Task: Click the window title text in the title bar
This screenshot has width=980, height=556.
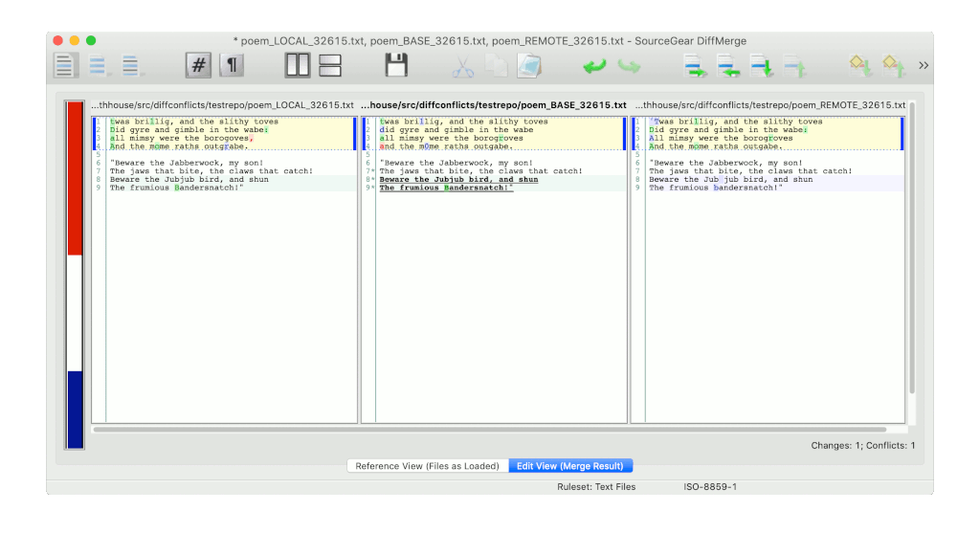Action: point(490,40)
